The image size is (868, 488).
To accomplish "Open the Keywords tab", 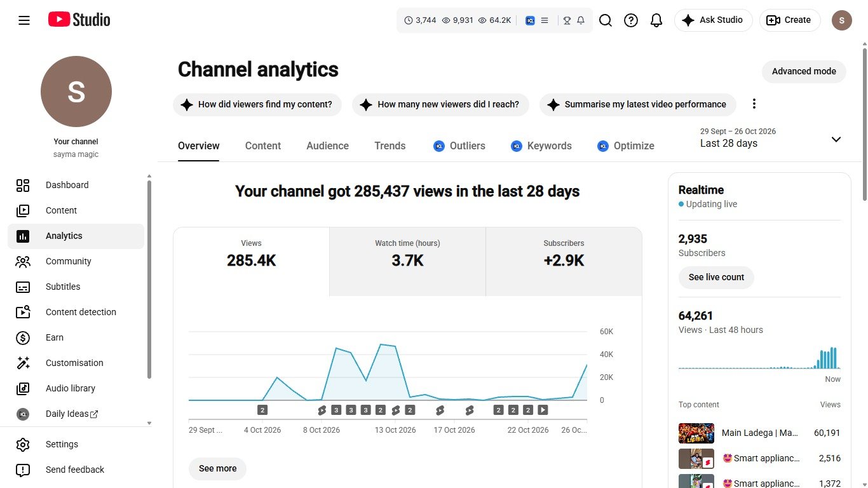I will [x=541, y=146].
